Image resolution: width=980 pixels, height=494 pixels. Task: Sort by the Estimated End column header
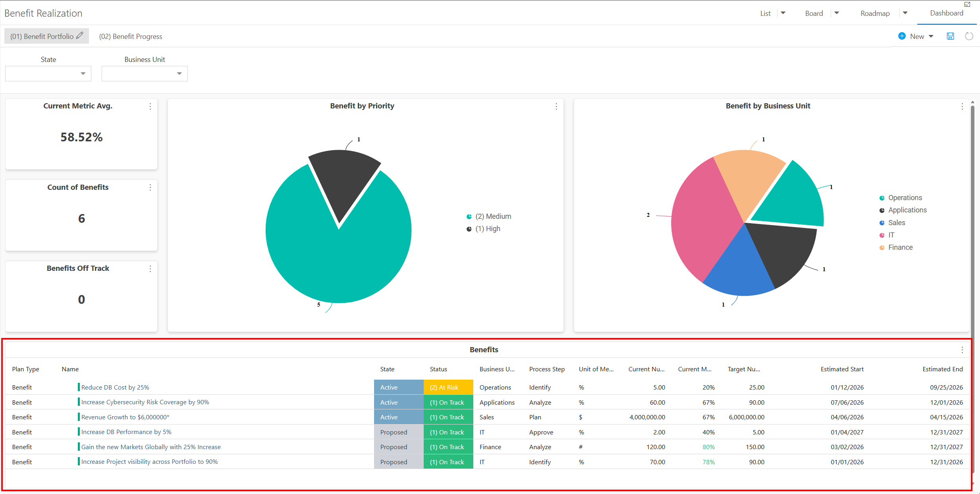coord(942,369)
